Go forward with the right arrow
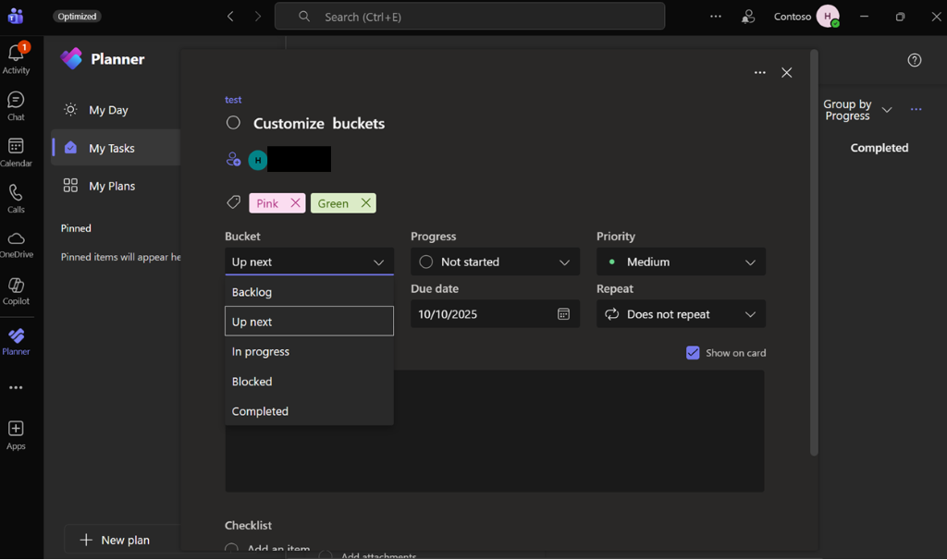The height and width of the screenshot is (560, 947). tap(258, 17)
